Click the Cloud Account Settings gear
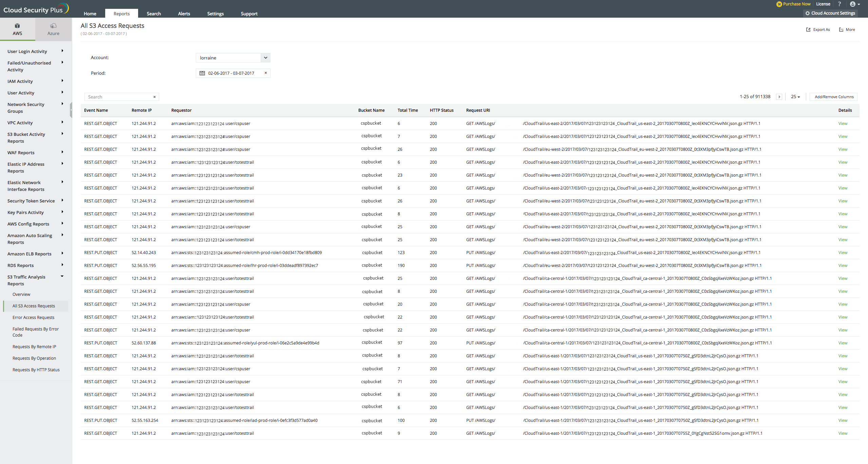The image size is (868, 464). (808, 13)
